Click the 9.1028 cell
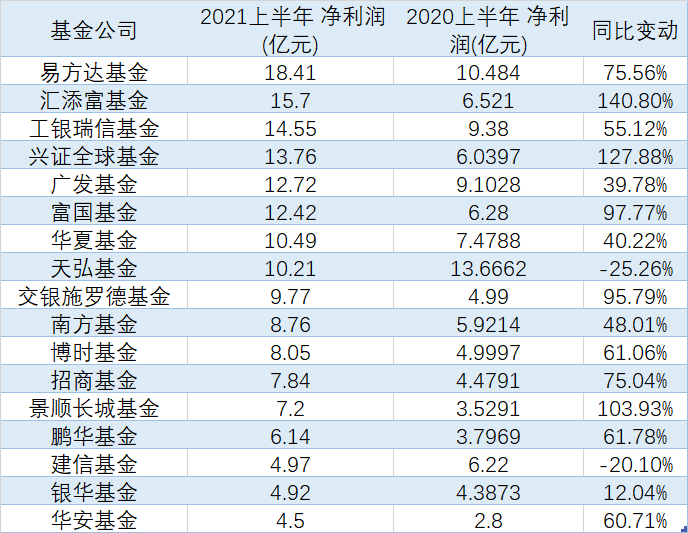The height and width of the screenshot is (533, 688). [x=488, y=183]
